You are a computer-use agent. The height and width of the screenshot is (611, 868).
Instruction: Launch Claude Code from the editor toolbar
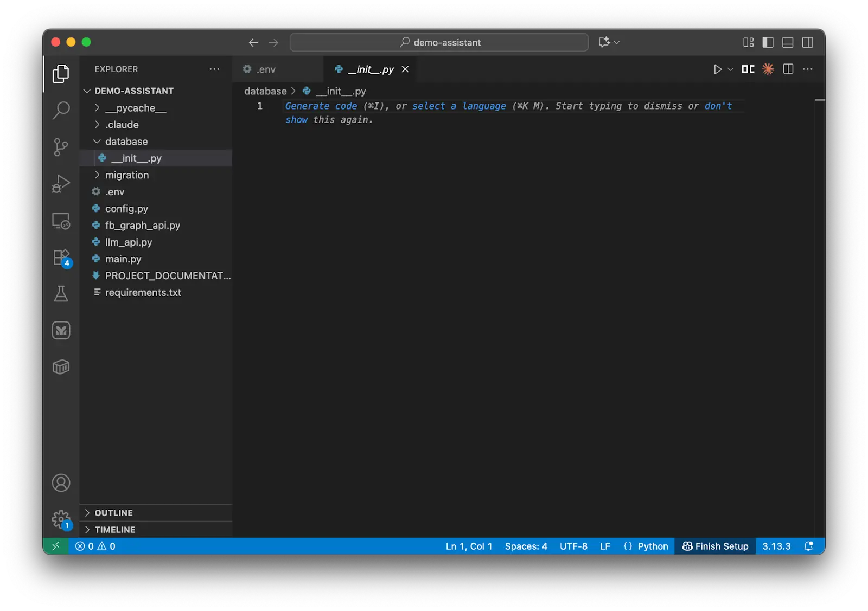[x=768, y=69]
